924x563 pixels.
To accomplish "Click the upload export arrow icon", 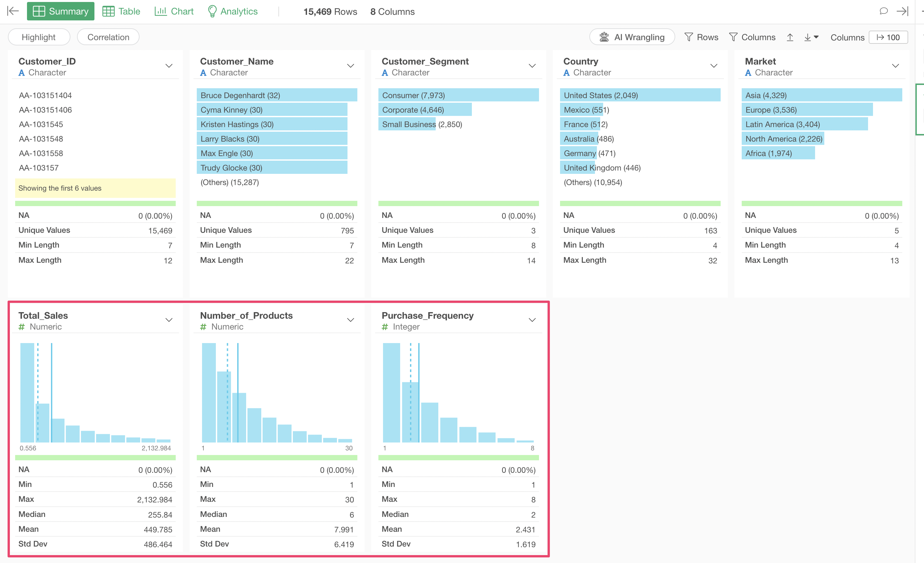I will (790, 37).
